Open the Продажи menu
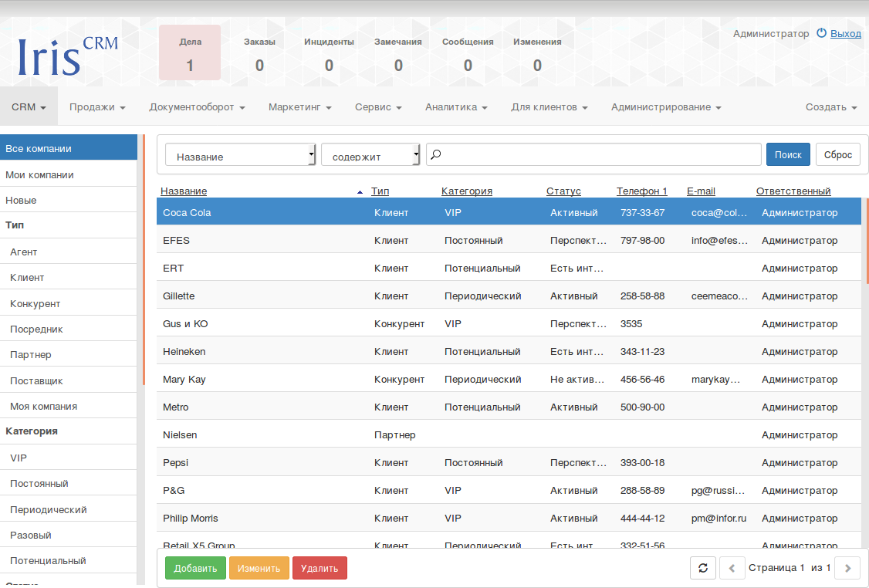The width and height of the screenshot is (869, 588). [x=97, y=106]
